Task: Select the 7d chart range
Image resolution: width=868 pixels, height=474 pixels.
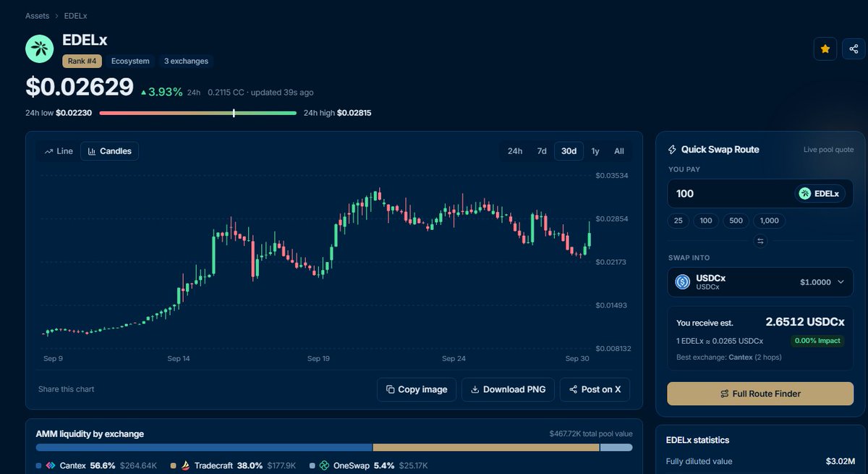Action: click(x=542, y=151)
